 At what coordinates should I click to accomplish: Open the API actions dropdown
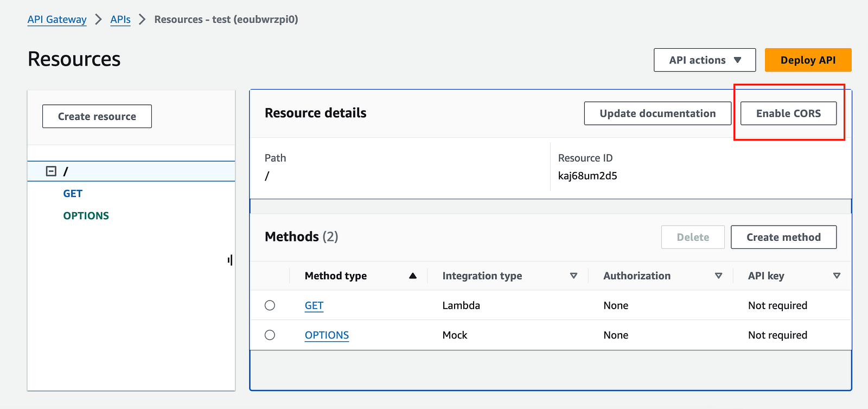pyautogui.click(x=704, y=60)
